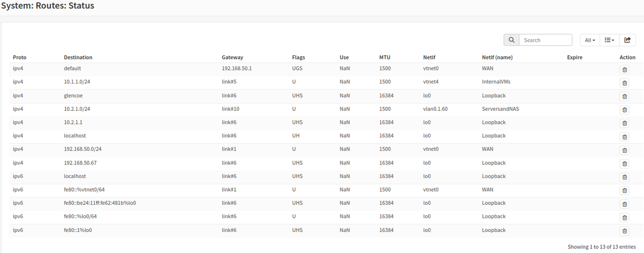Select the vtnet4 netif cell
This screenshot has width=644, height=253.
[431, 81]
